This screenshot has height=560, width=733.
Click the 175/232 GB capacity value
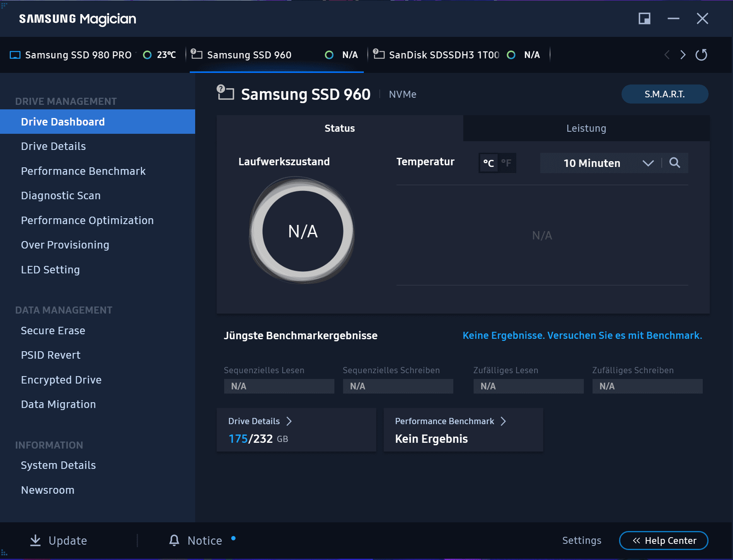click(258, 439)
